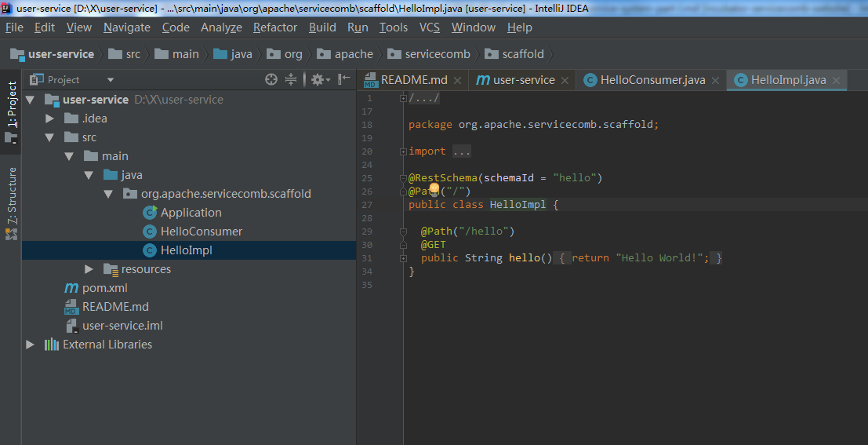Open the Project view type dropdown
Image resolution: width=868 pixels, height=445 pixels.
(111, 79)
